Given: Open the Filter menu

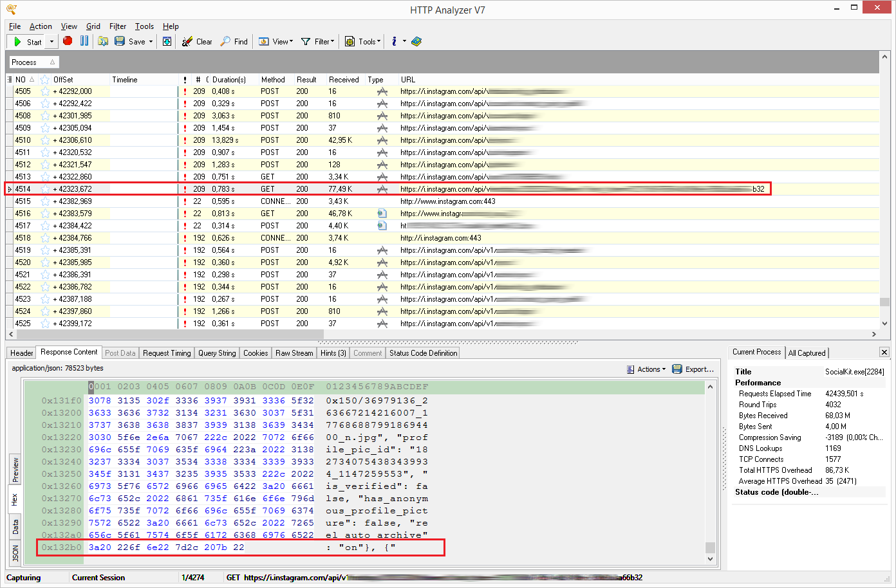Looking at the screenshot, I should 118,26.
